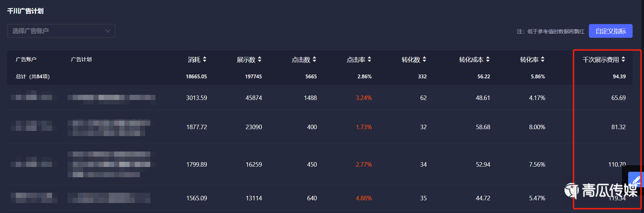Sort by 转化数 column sort icon
644x213 pixels.
[424, 59]
